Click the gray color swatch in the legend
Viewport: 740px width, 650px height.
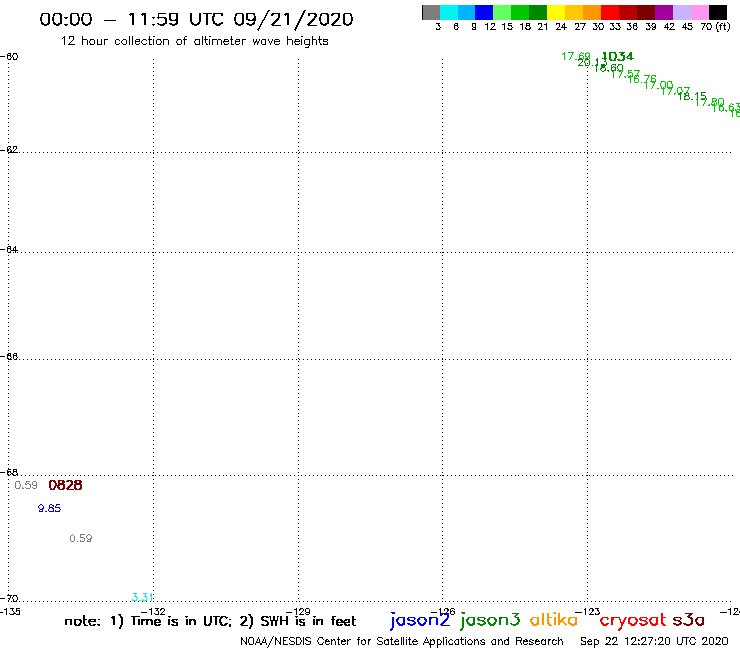(x=431, y=12)
